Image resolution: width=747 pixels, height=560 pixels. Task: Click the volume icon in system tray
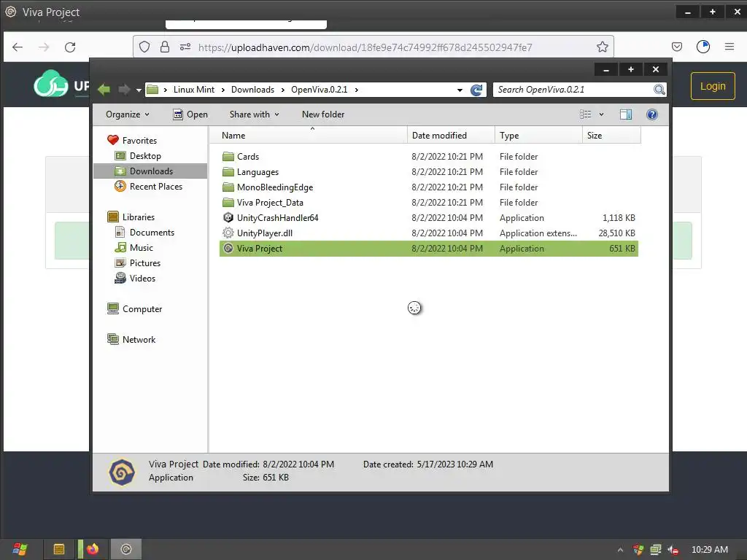[673, 550]
